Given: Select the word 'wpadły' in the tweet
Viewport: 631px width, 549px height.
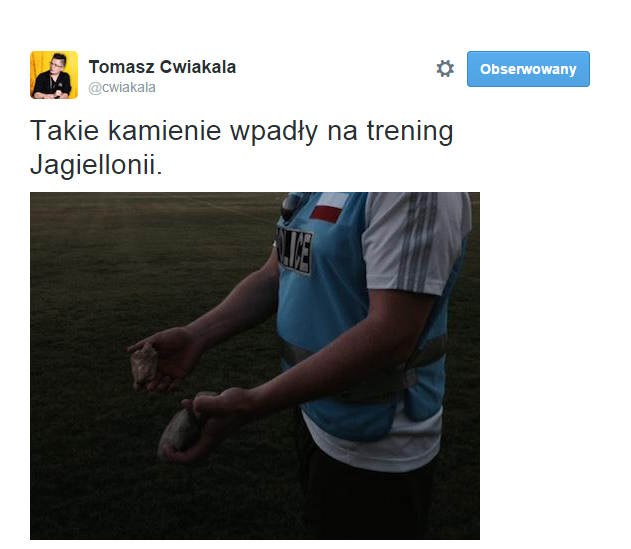Looking at the screenshot, I should coord(274,133).
